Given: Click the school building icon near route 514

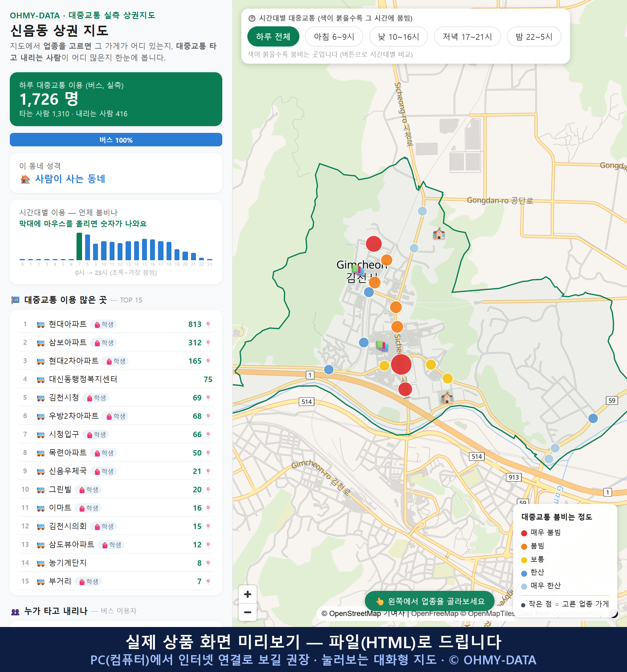Looking at the screenshot, I should pyautogui.click(x=447, y=397).
